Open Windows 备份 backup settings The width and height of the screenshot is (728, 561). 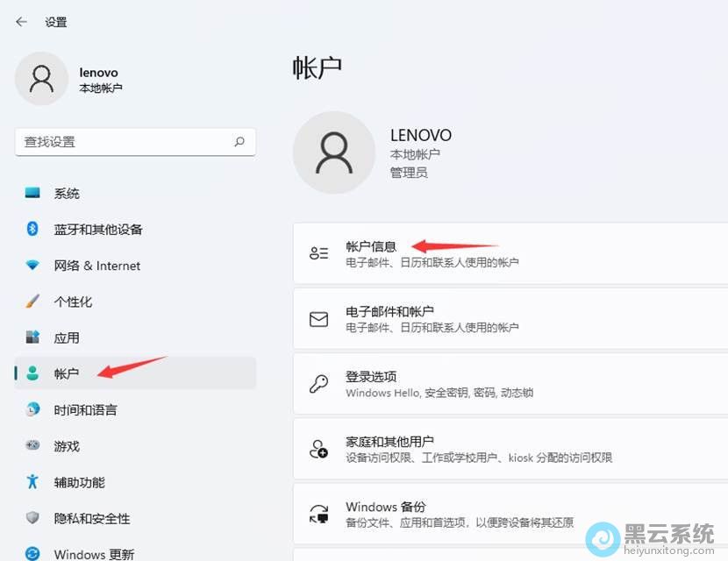click(x=509, y=514)
